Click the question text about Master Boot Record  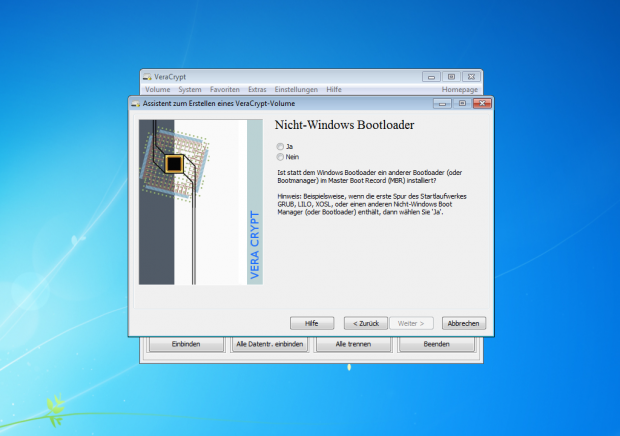click(x=370, y=176)
